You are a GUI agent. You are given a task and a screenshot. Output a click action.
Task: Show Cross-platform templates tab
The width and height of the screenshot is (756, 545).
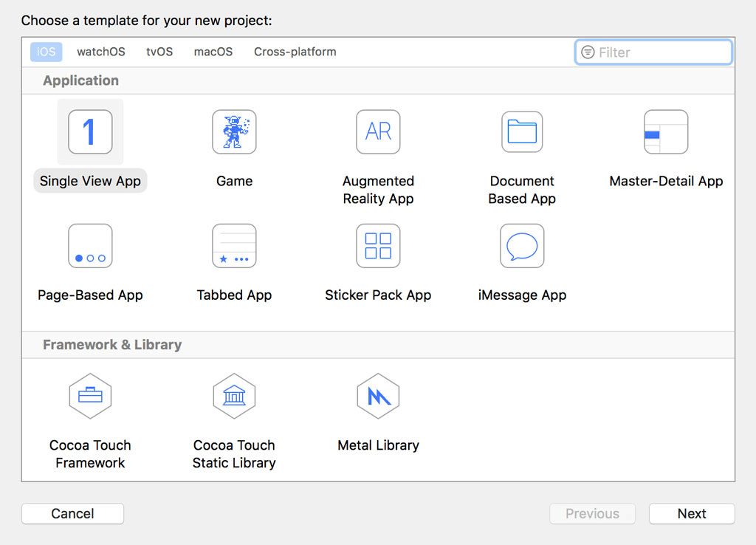click(295, 52)
